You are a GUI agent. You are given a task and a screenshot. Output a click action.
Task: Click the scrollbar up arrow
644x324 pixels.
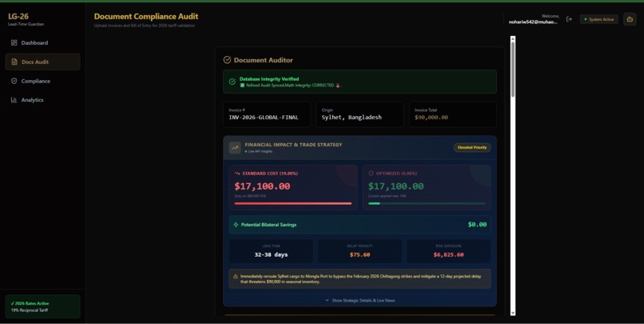point(513,39)
